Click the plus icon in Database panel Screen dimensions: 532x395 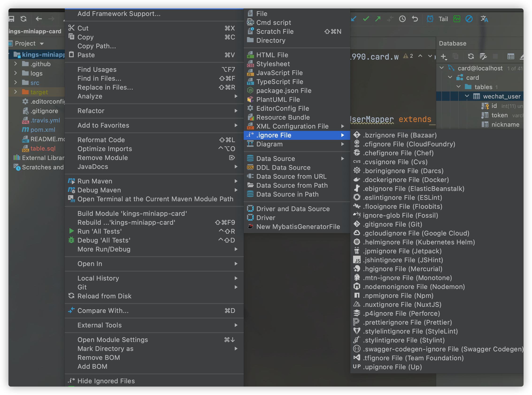(x=443, y=57)
